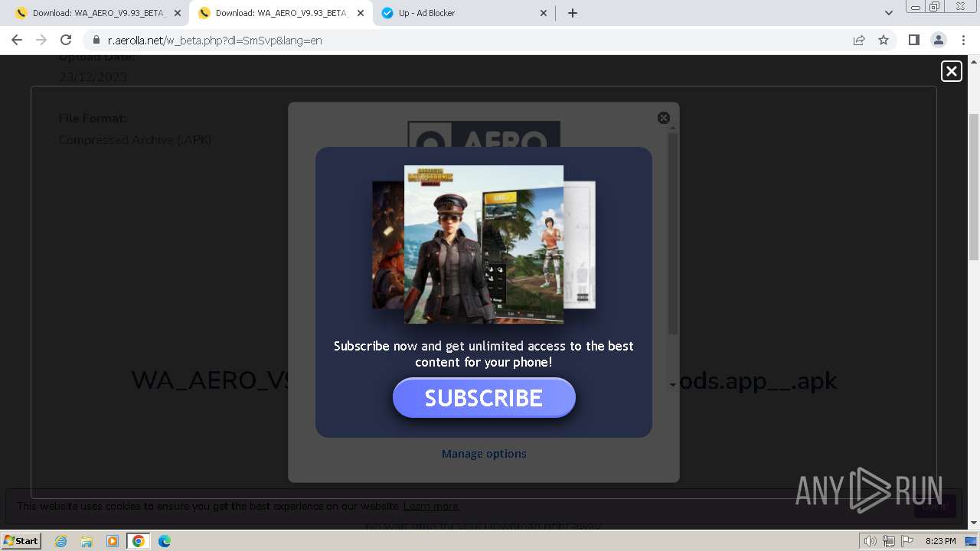This screenshot has width=980, height=551.
Task: Close the Up - Ad Blocker tab
Action: 544,13
